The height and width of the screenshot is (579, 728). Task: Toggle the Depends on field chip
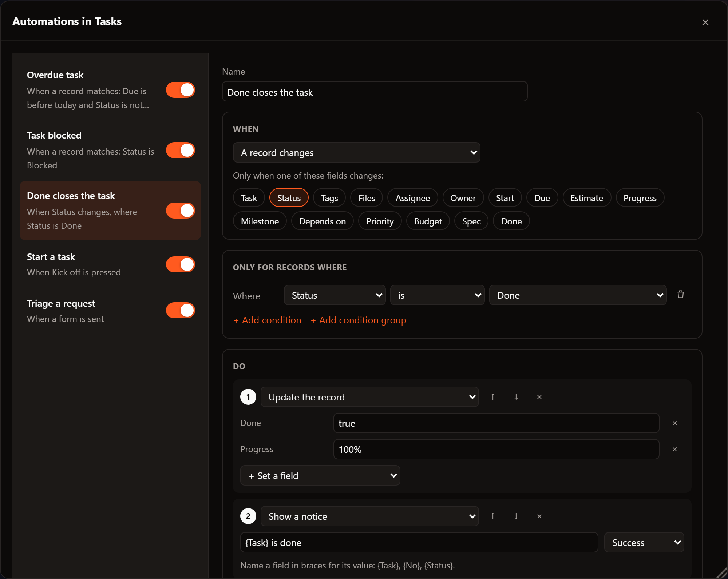tap(322, 221)
